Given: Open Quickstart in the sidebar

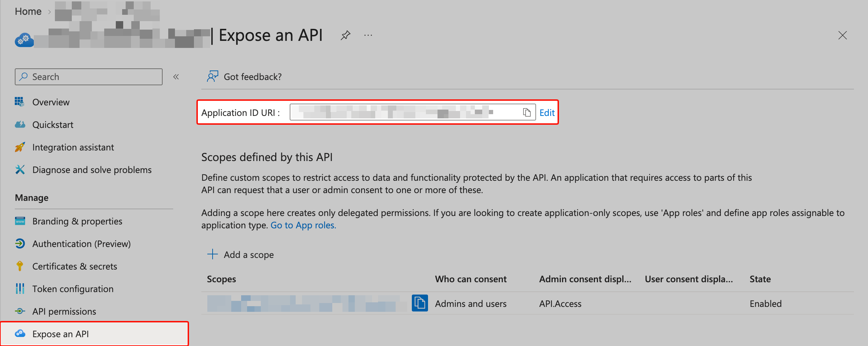Looking at the screenshot, I should (53, 125).
